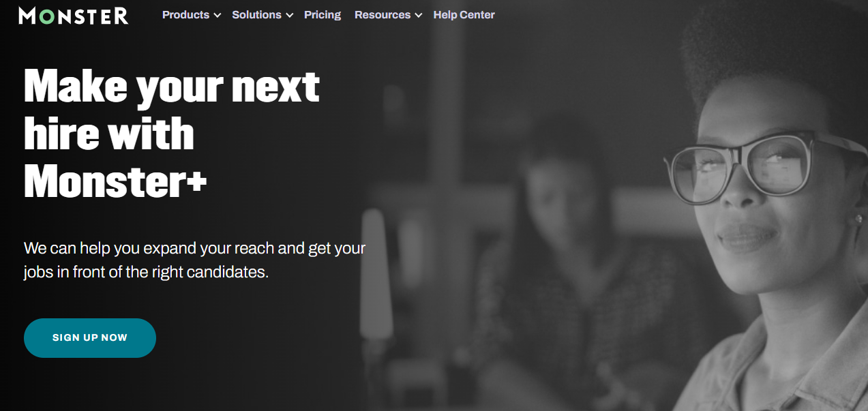The image size is (868, 411).
Task: Open the Resources menu label
Action: tap(383, 14)
